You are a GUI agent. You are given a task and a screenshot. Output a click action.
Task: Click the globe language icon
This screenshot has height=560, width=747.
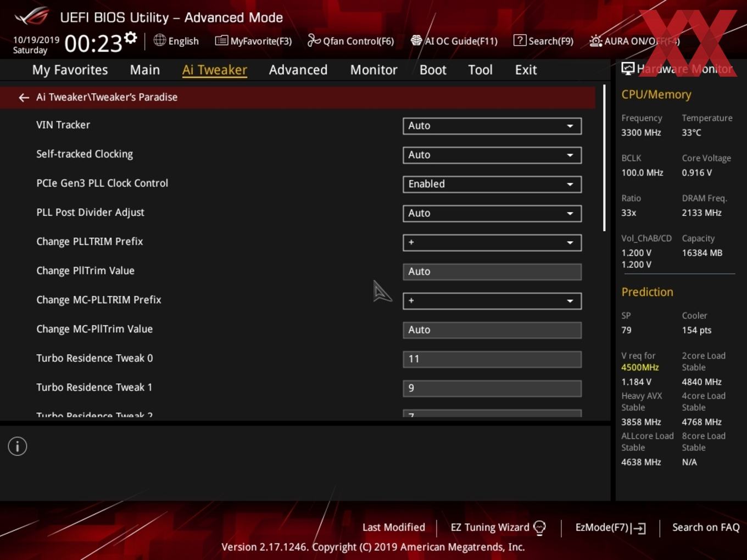point(159,40)
